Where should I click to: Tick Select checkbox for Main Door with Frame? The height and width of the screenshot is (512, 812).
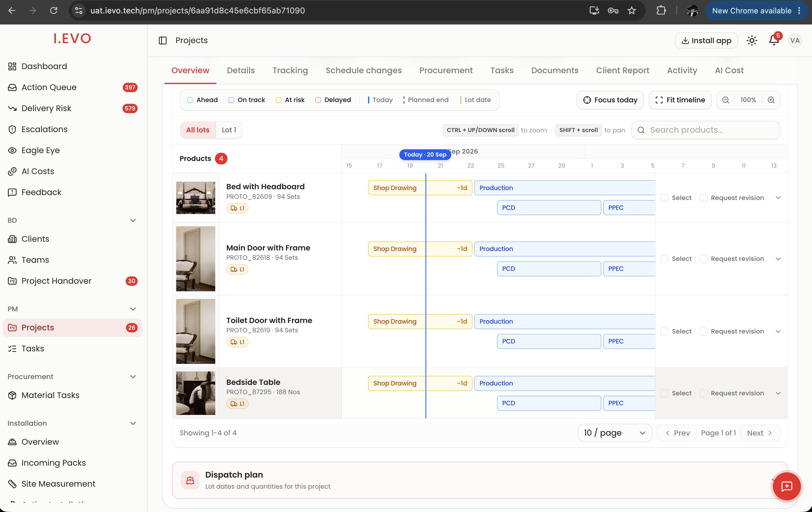point(664,259)
